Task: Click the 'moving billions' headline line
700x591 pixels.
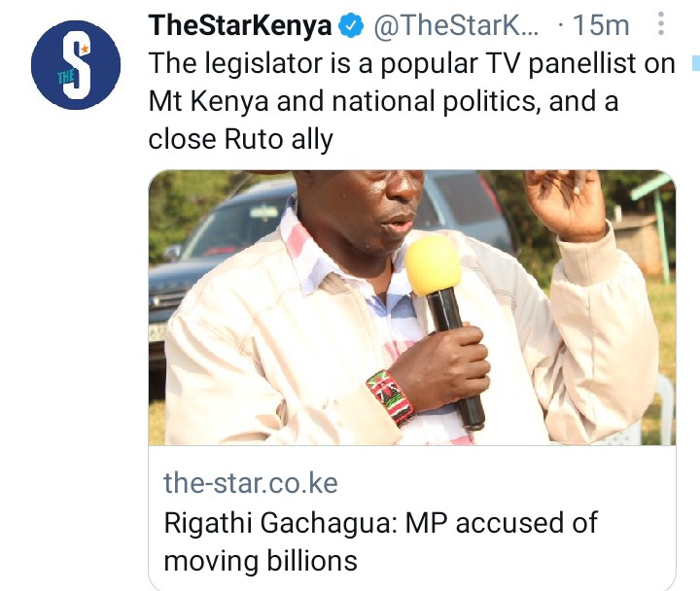Action: (261, 561)
